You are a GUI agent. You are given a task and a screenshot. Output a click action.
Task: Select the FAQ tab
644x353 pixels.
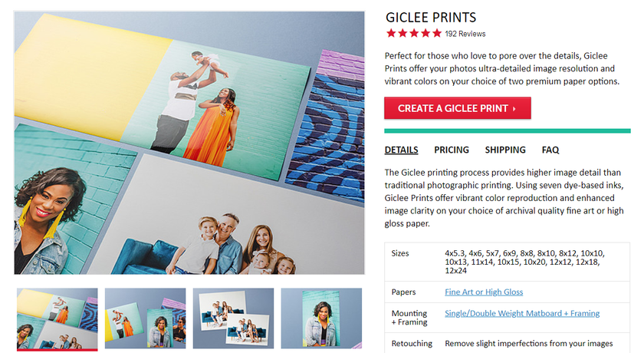pos(550,150)
